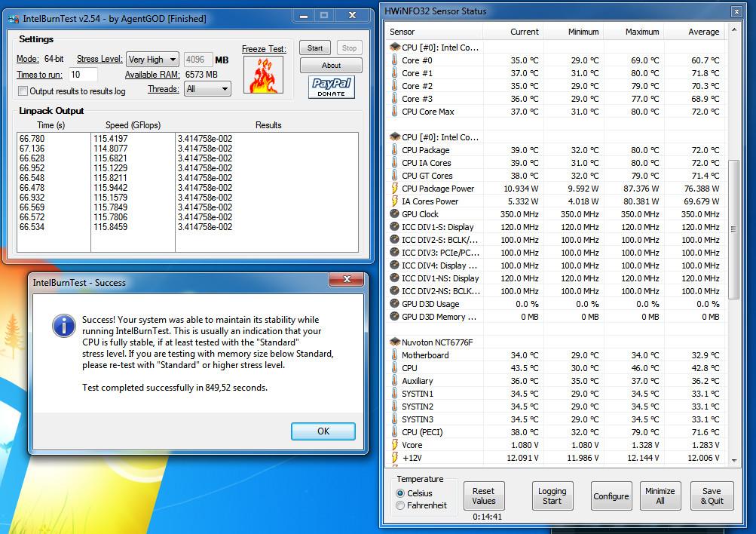Click the disabled 4096 MB memory field
Image resolution: width=756 pixels, height=534 pixels.
click(197, 60)
